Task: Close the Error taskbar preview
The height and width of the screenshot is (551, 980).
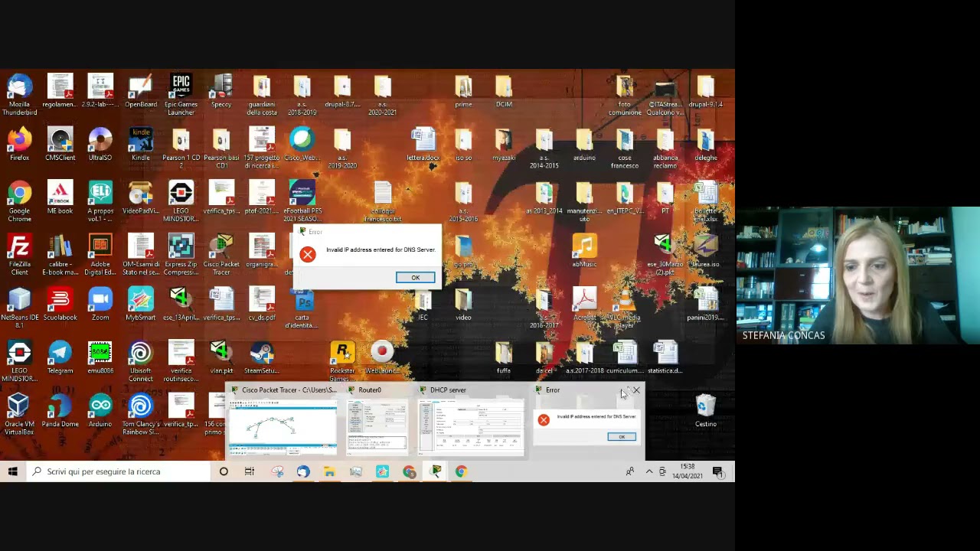Action: point(636,390)
